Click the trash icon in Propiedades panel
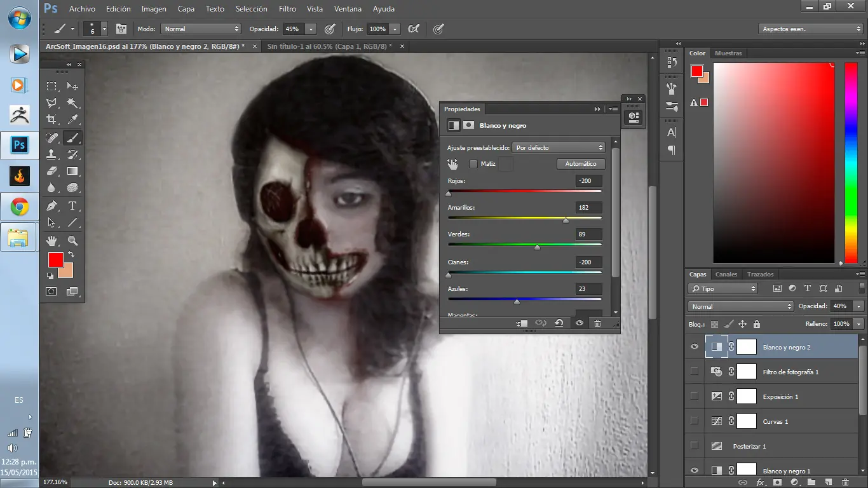The height and width of the screenshot is (488, 868). pos(597,323)
